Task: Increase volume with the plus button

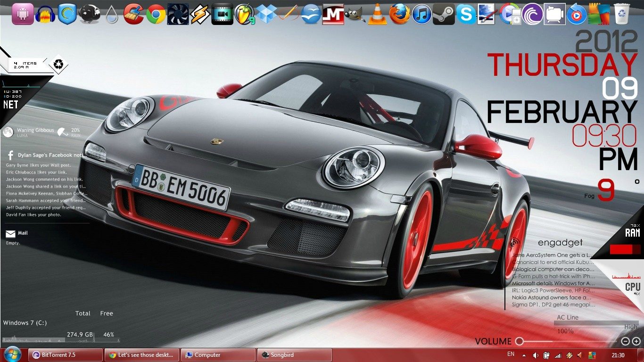Action: [x=636, y=341]
